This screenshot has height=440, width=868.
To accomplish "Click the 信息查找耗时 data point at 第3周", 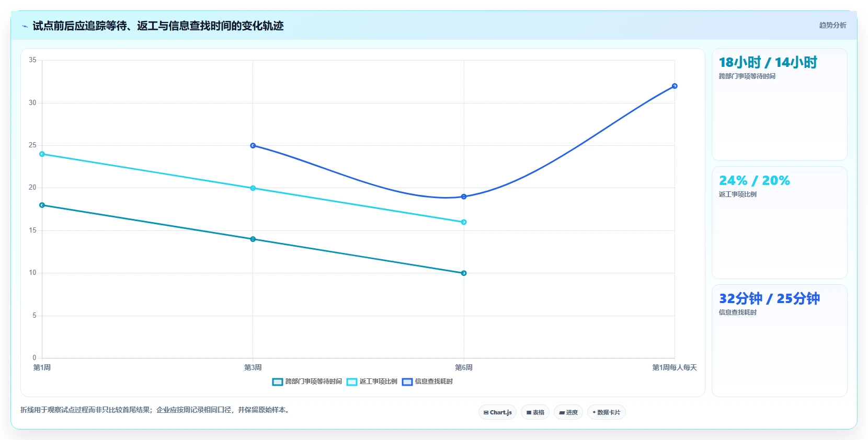I will point(253,146).
